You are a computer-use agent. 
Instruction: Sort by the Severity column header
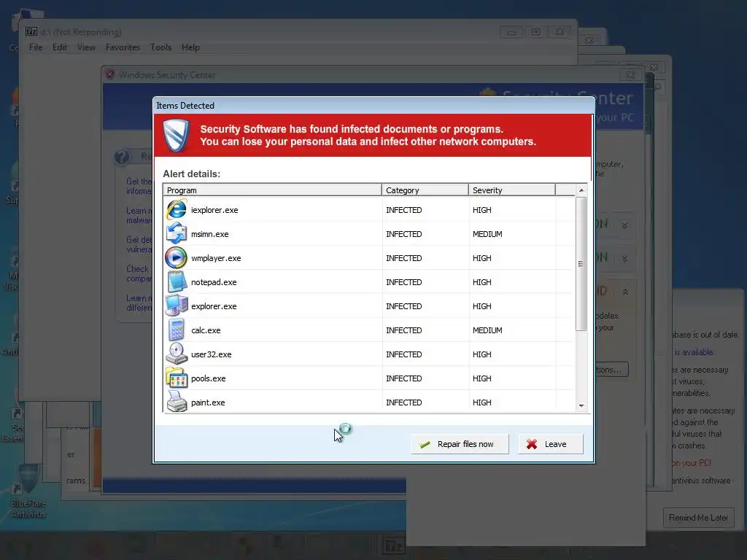[x=511, y=190]
